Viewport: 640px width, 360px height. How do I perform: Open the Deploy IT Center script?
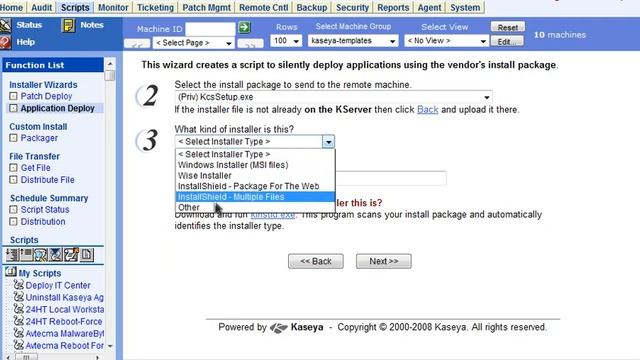(x=58, y=285)
